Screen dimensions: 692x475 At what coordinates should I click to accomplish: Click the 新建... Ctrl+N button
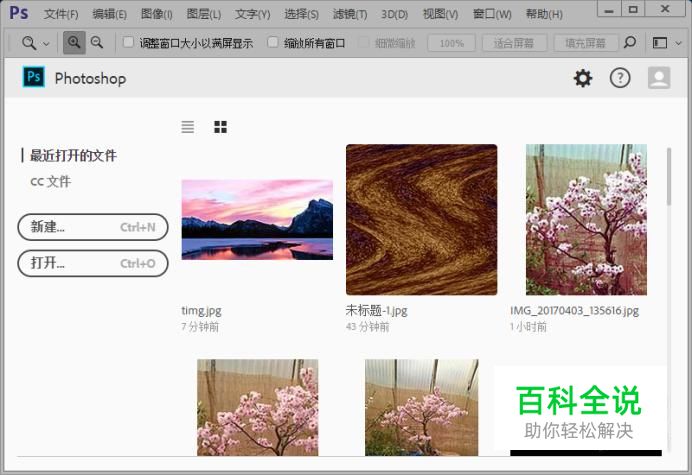[93, 227]
